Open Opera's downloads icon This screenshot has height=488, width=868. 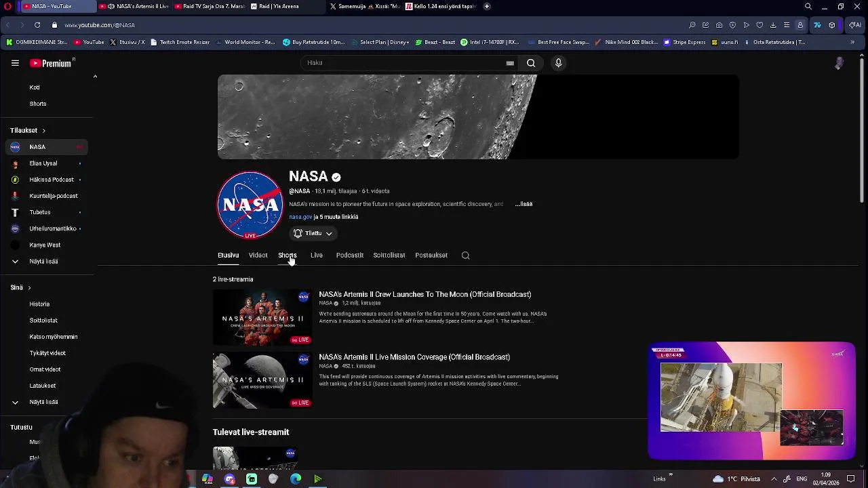[x=773, y=25]
